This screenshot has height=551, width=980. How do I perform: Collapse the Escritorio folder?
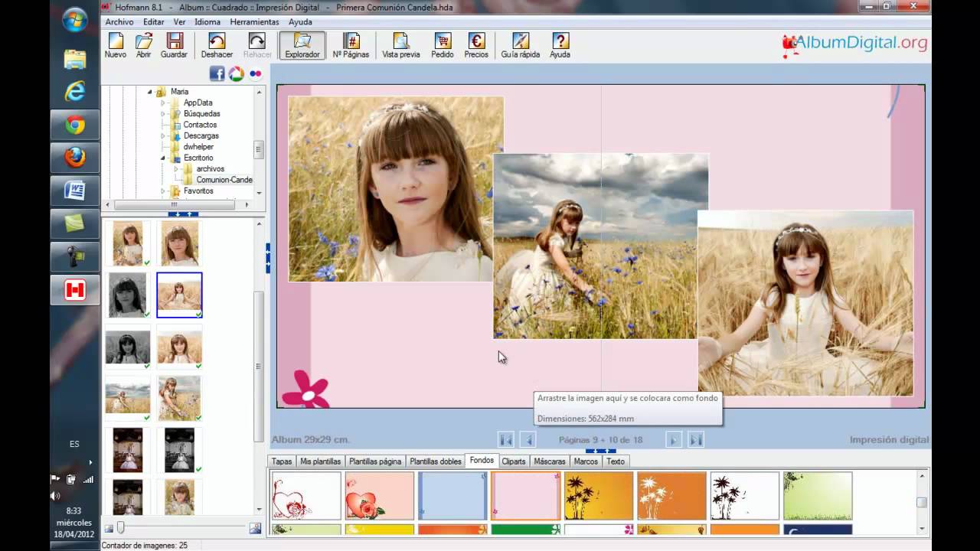point(163,158)
